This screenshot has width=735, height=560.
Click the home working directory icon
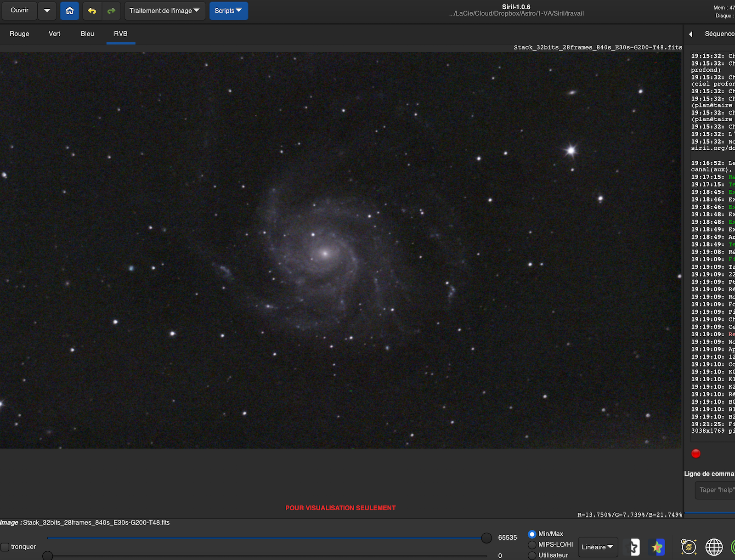pos(69,11)
